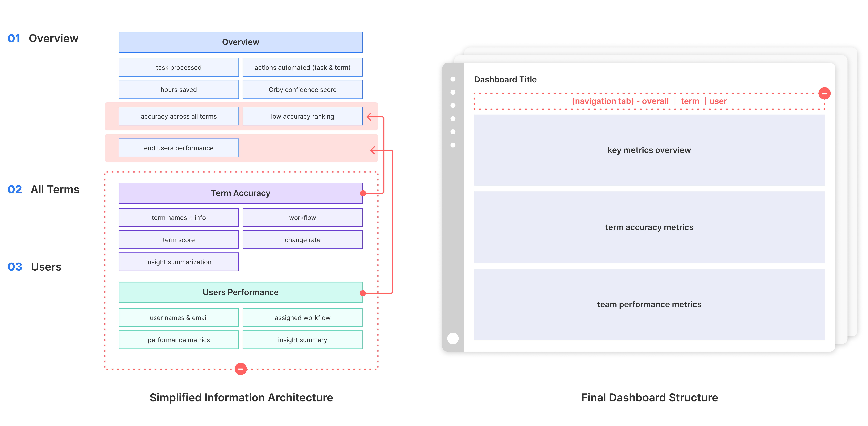Click the 'hours saved' box
Viewport: 868px width, 426px height.
tap(179, 90)
